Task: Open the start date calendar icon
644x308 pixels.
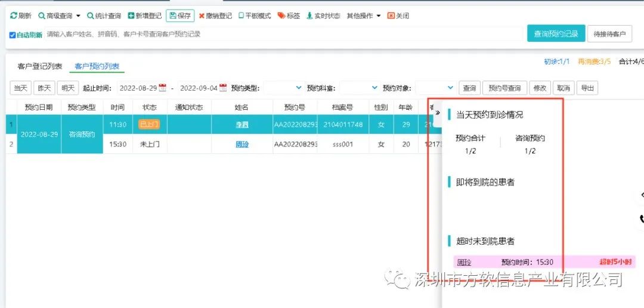Action: coord(162,88)
